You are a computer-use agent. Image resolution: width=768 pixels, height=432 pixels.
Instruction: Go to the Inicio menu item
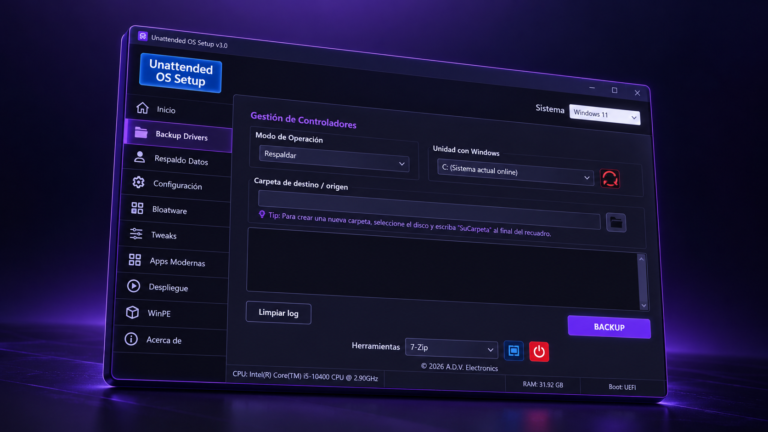coord(179,110)
